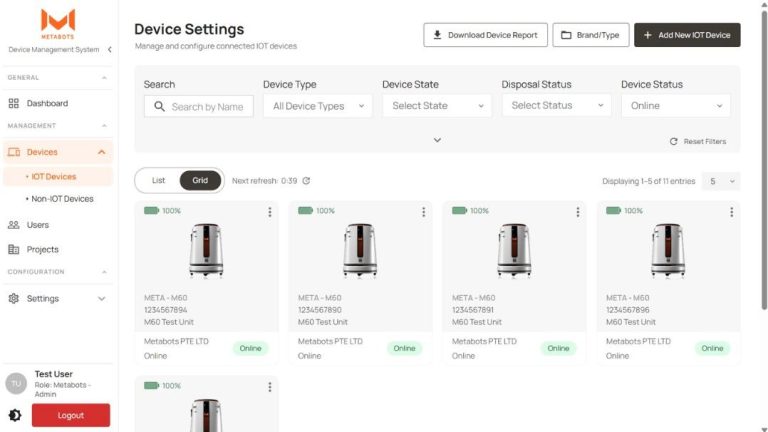
Task: Open the Device Status dropdown showing Online
Action: (675, 106)
